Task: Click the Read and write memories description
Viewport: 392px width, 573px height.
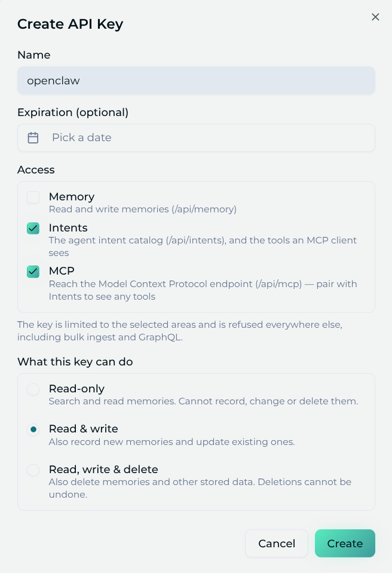Action: click(143, 209)
